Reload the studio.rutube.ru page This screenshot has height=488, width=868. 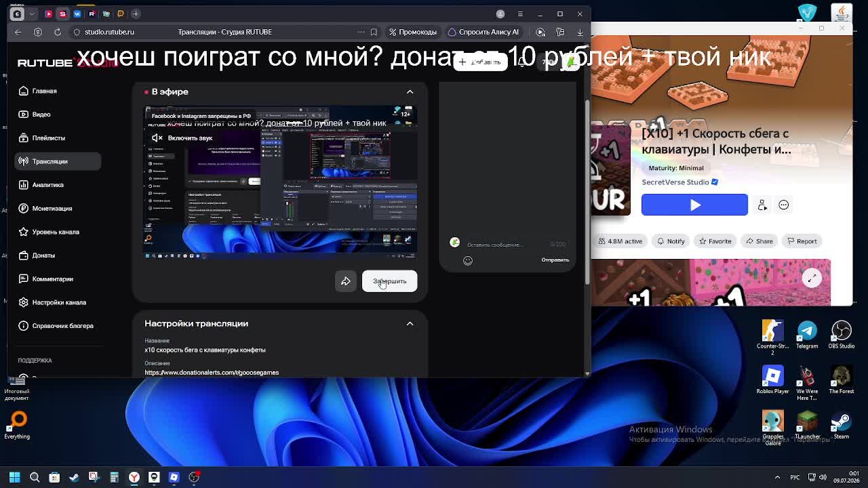click(x=58, y=32)
